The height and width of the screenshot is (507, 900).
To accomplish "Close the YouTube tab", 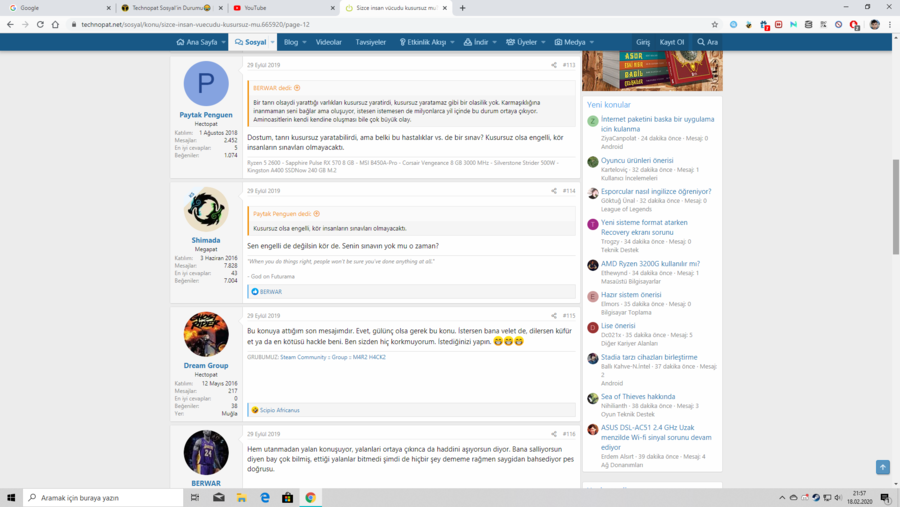I will coord(332,8).
